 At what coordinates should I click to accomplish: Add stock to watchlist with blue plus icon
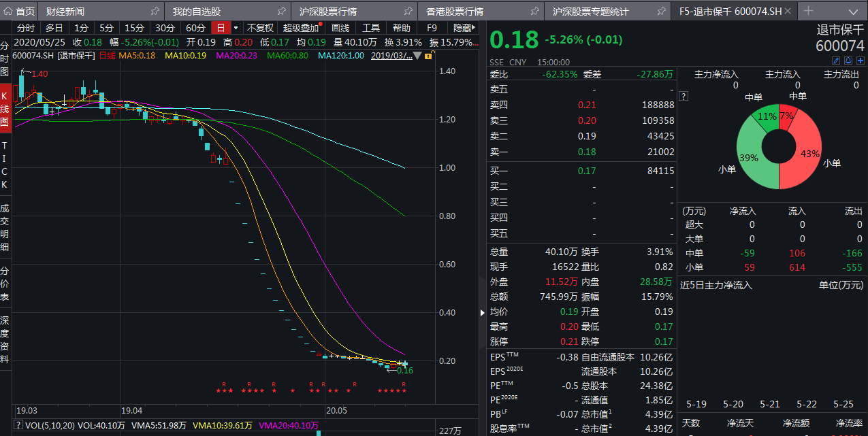point(859,61)
